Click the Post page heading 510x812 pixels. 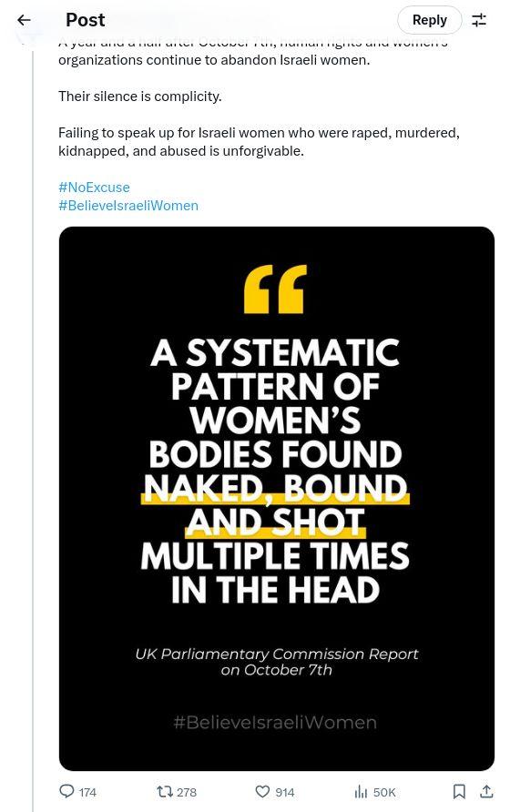[85, 20]
